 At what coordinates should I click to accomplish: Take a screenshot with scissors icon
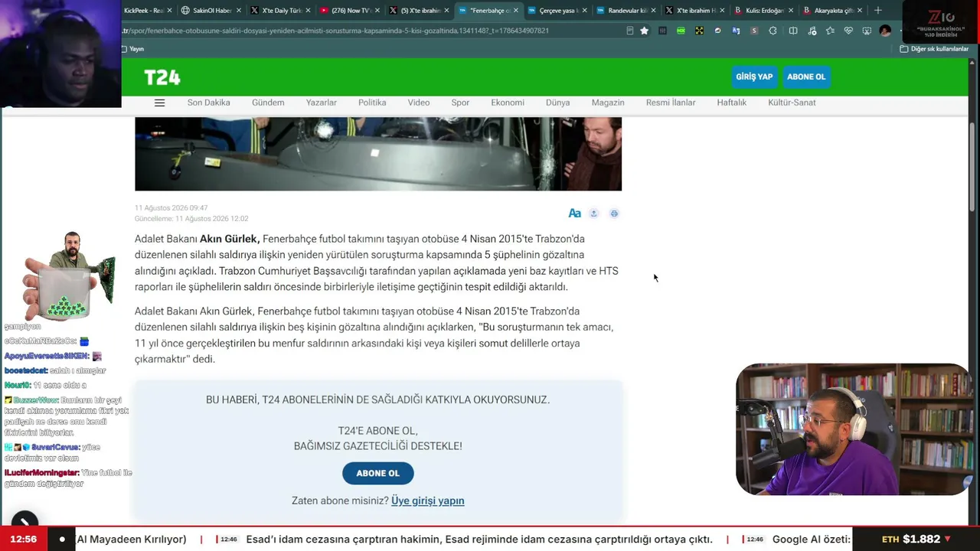[867, 31]
